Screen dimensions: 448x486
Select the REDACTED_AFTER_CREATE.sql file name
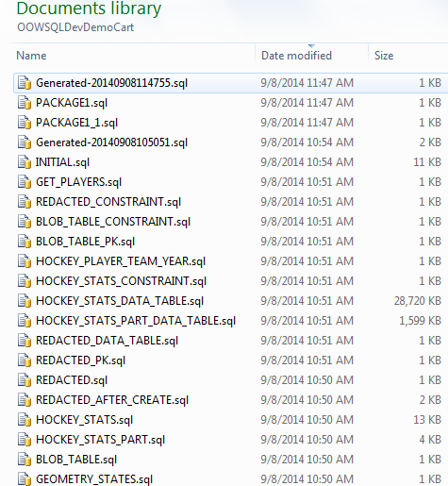tap(112, 400)
